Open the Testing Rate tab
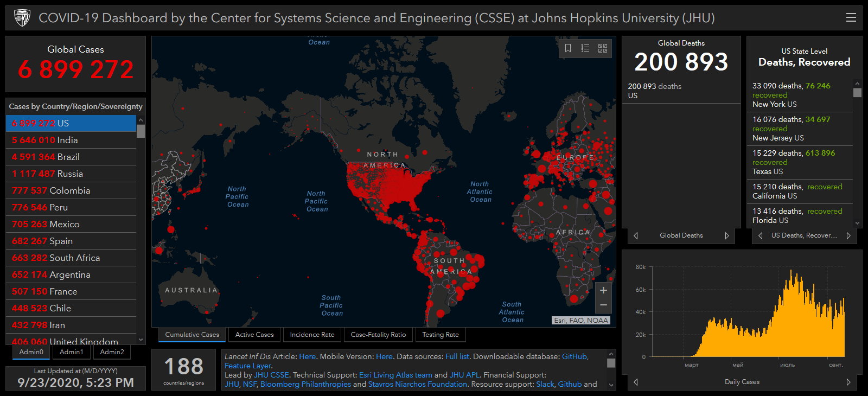868x396 pixels. pos(441,335)
